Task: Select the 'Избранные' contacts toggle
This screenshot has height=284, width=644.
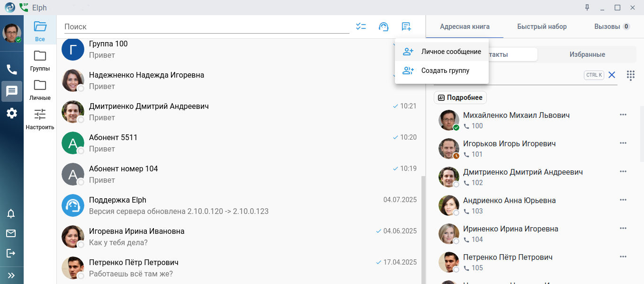Action: 587,54
